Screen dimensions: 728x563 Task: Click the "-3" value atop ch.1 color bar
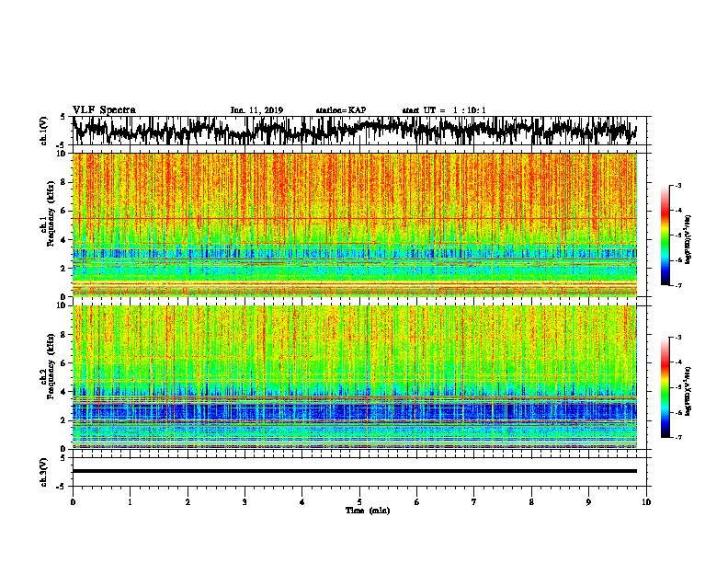[x=677, y=185]
